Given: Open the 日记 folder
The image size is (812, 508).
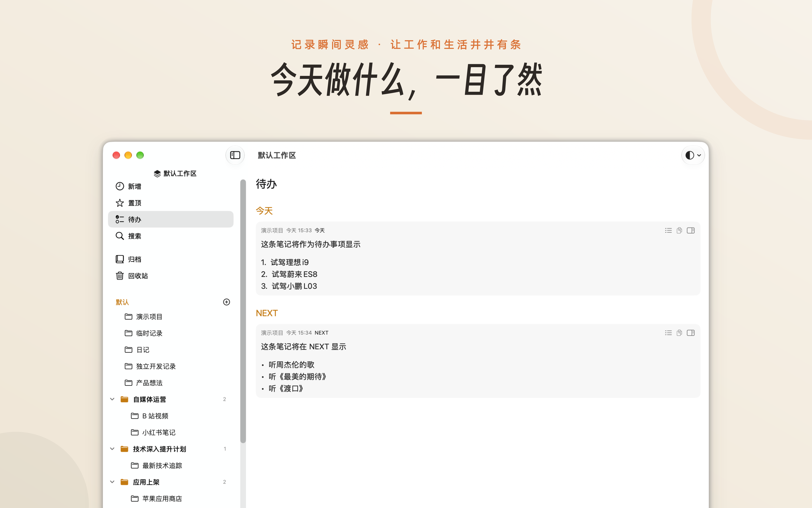Looking at the screenshot, I should tap(170, 350).
